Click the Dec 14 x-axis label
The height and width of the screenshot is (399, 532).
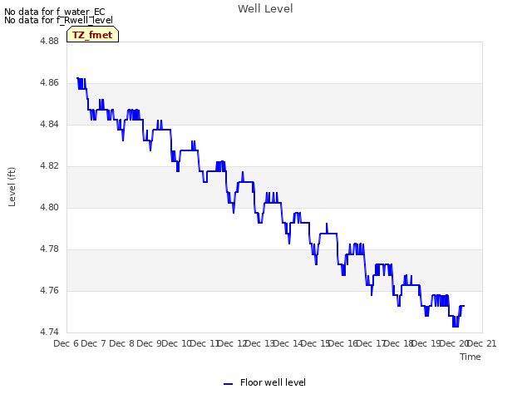288,343
